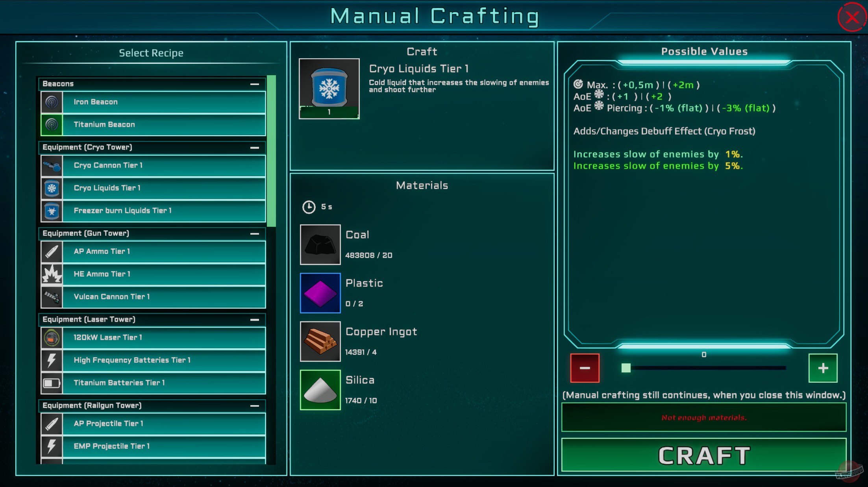This screenshot has width=868, height=487.
Task: Click the 120kW Laser Tier 1 icon
Action: coord(52,337)
